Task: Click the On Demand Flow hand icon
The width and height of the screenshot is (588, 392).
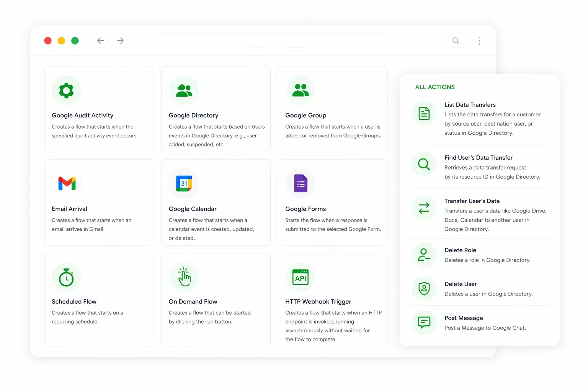Action: (184, 277)
